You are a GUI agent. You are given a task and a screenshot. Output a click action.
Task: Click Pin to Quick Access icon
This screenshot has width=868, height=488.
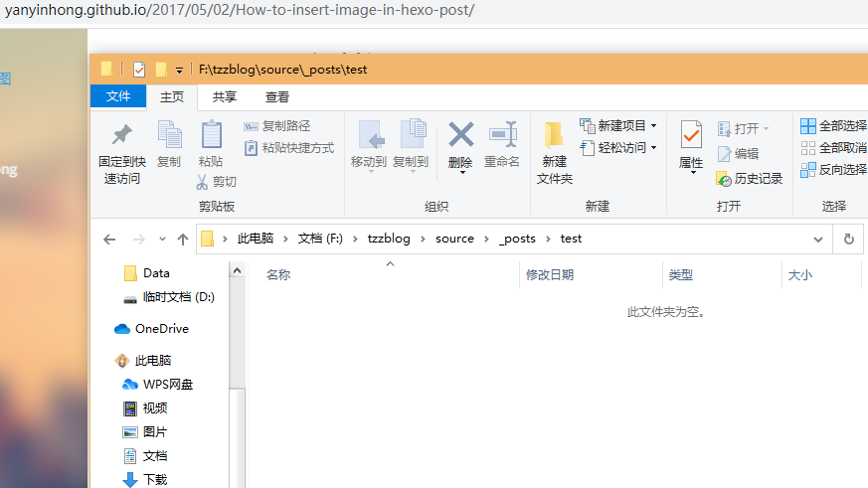click(x=121, y=135)
